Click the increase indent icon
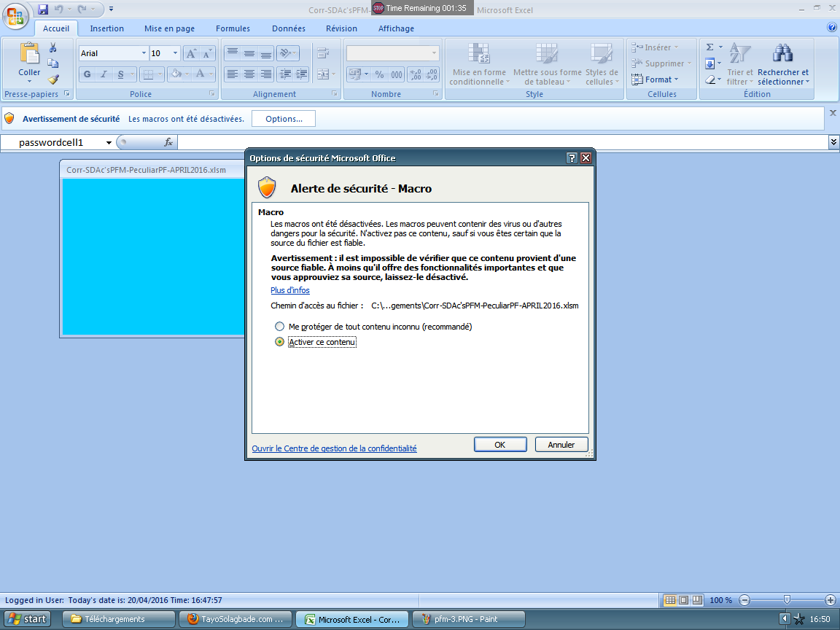Screen dimensions: 840x630 click(302, 74)
